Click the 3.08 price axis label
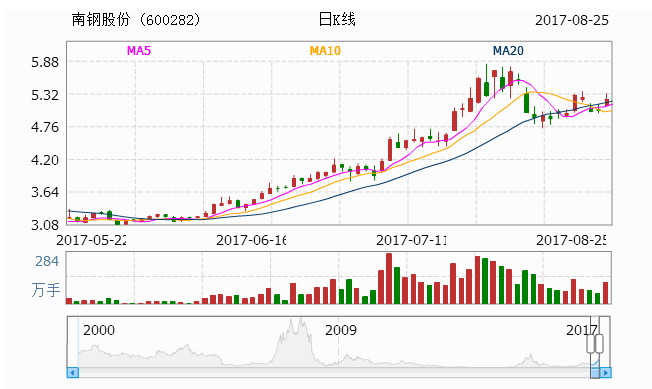The height and width of the screenshot is (389, 652). [x=45, y=225]
